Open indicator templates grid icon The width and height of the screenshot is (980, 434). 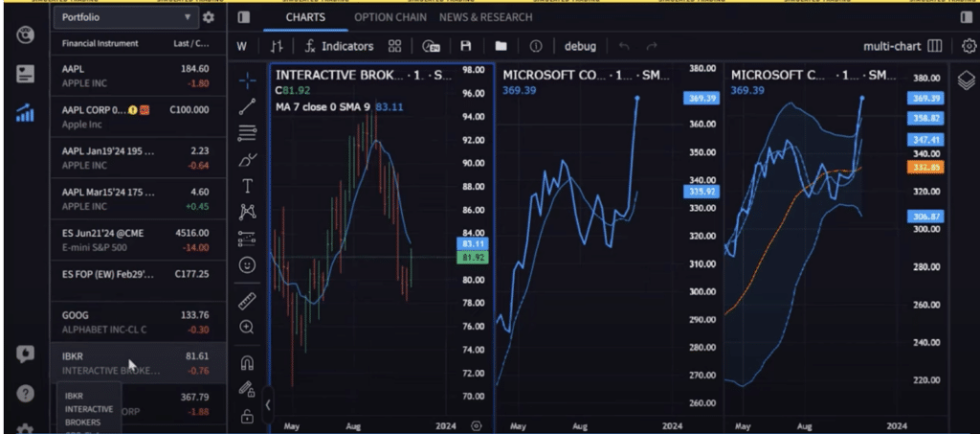394,46
